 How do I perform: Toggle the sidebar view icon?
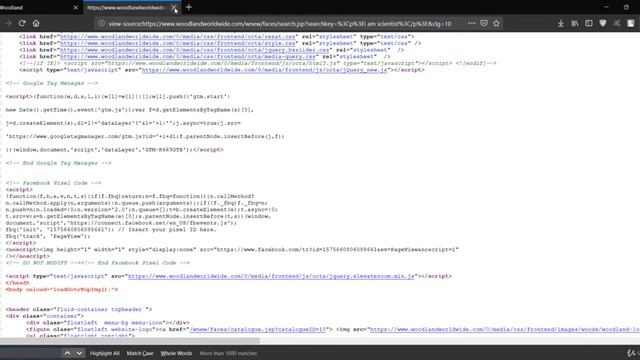click(x=589, y=24)
